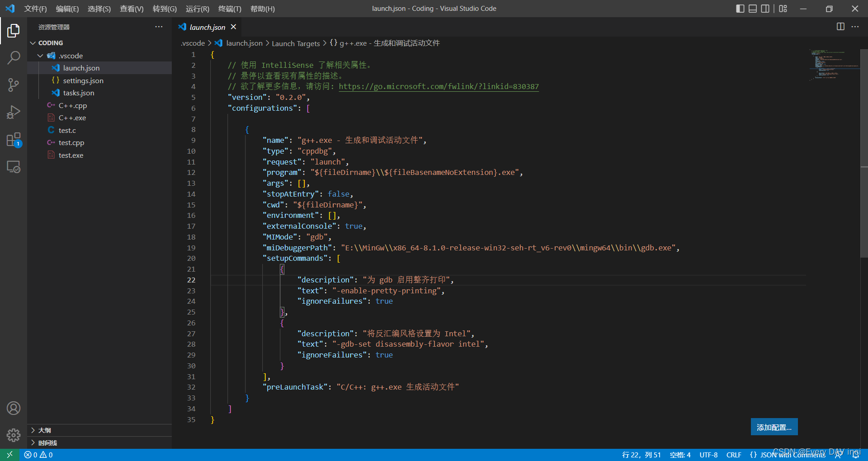Click the editor vertical scrollbar
Screen dimensions: 868x461
point(864,154)
